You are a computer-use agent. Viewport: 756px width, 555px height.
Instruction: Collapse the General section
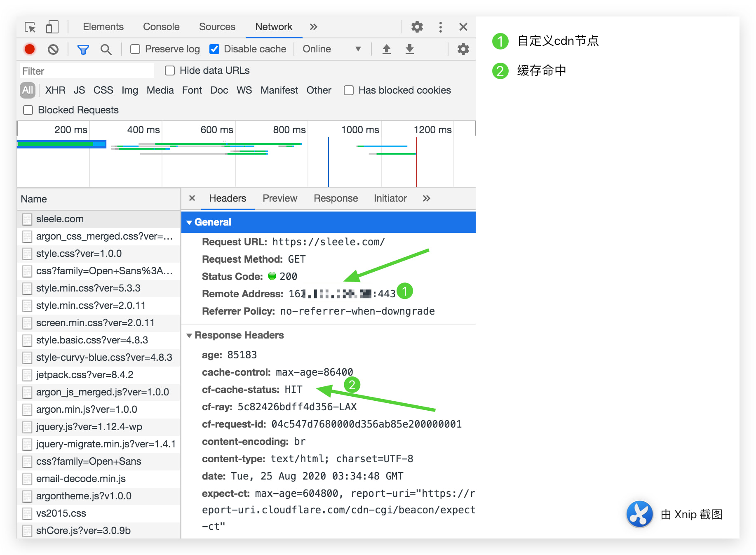click(x=189, y=222)
